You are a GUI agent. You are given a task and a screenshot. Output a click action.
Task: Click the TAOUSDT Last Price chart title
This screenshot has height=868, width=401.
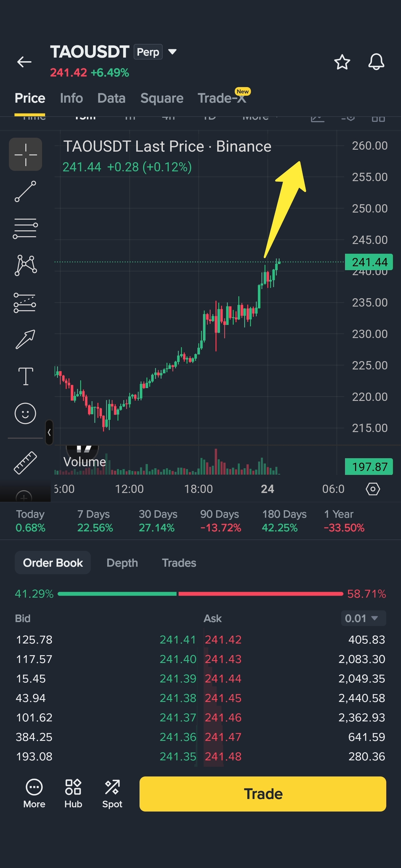(167, 146)
